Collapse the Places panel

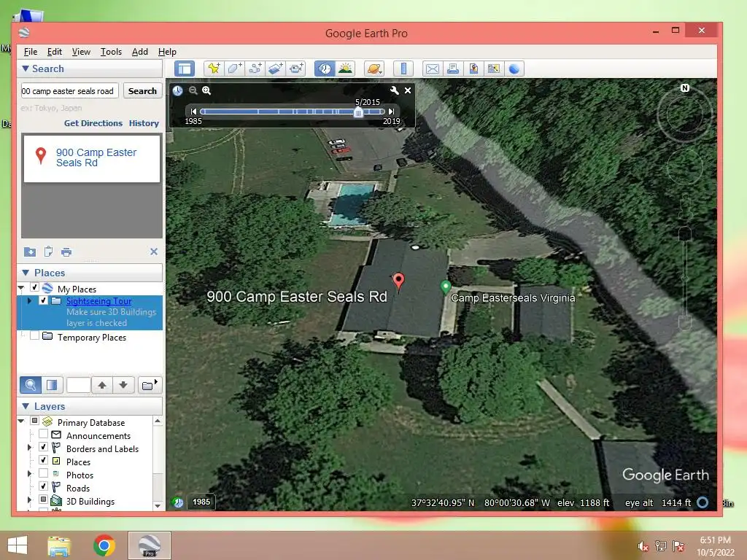26,273
